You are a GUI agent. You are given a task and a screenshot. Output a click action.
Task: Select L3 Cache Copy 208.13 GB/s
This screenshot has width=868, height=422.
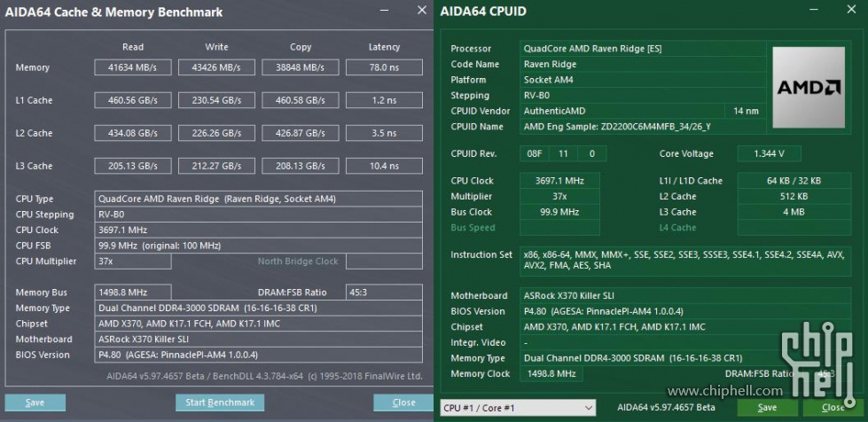[x=300, y=166]
